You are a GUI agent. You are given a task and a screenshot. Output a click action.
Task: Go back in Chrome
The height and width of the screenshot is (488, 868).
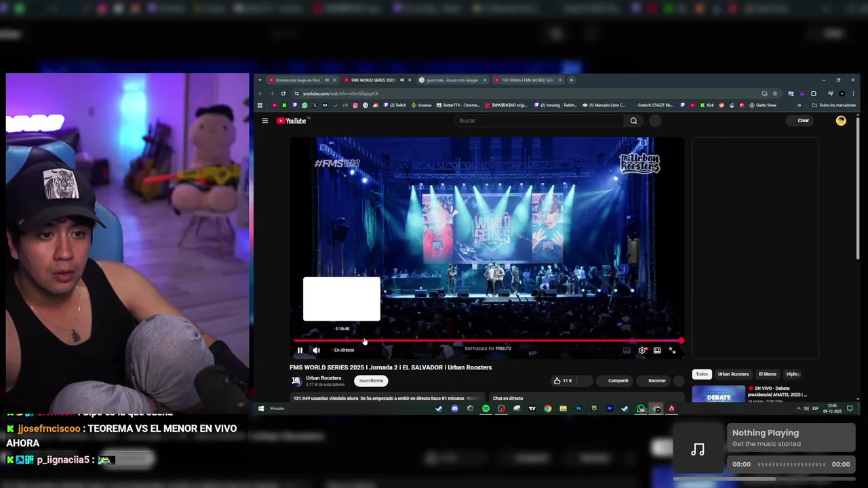click(260, 94)
